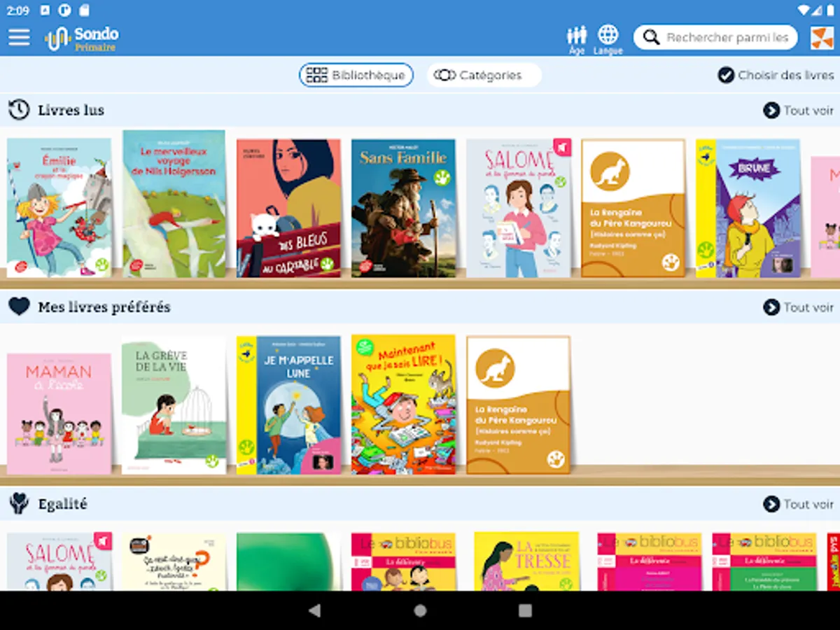Open Salomé book in Livres lus
840x630 pixels.
coord(519,208)
